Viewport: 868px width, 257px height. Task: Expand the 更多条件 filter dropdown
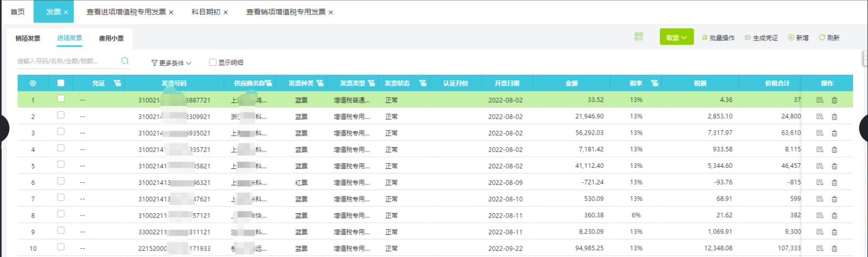[x=171, y=63]
